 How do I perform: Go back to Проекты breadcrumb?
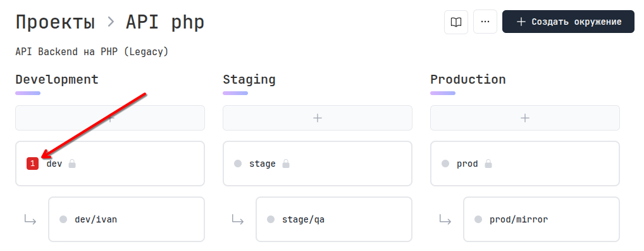(55, 22)
